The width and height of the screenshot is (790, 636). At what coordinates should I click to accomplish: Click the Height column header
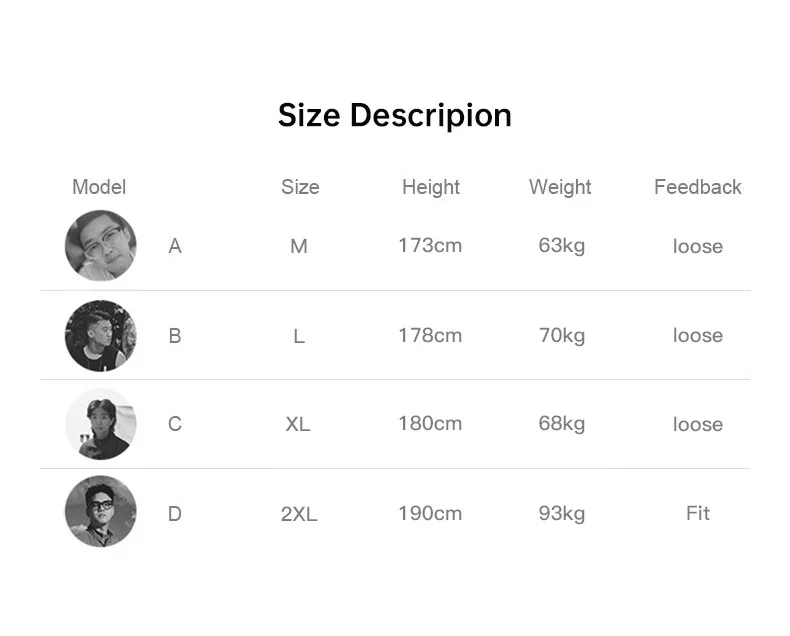tap(431, 187)
